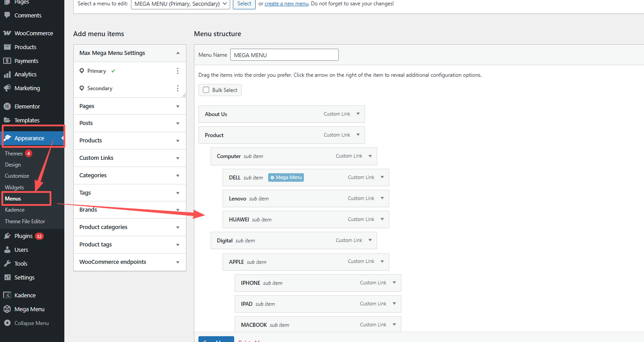Click the Users person icon

coord(7,250)
